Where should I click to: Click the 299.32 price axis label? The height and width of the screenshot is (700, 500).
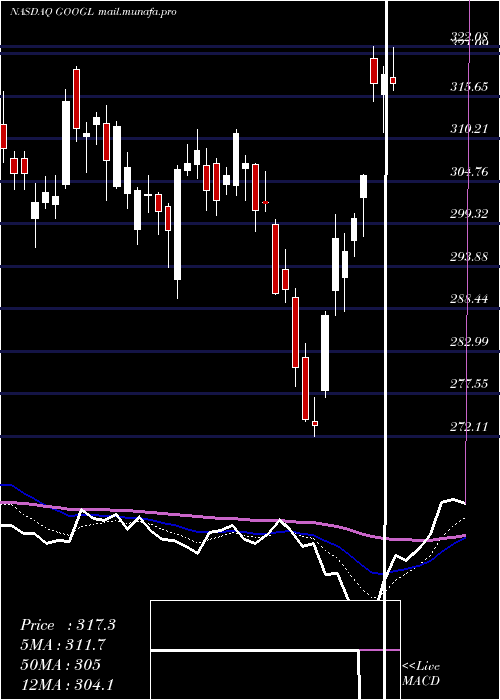(x=469, y=214)
